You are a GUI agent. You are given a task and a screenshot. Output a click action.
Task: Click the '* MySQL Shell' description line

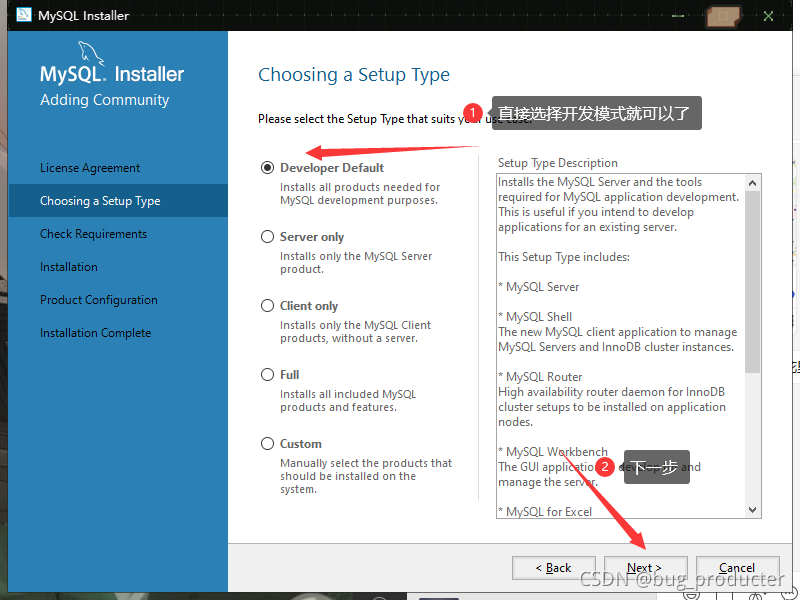535,317
